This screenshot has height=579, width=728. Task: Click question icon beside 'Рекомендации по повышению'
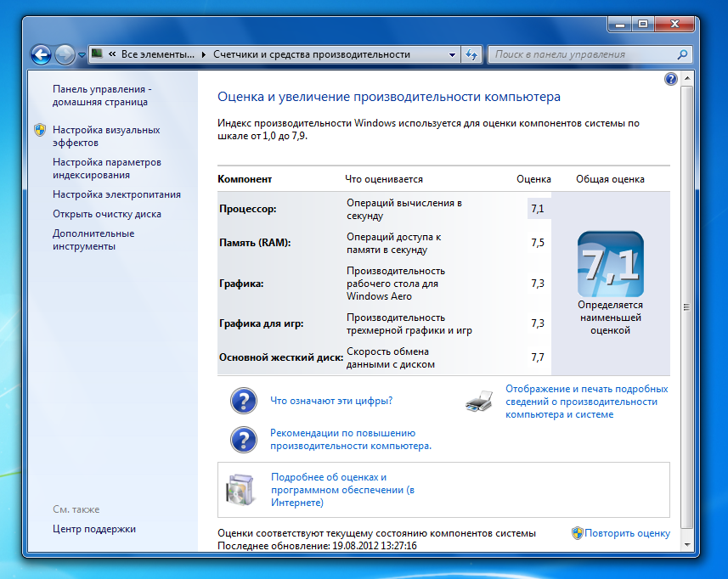[x=244, y=440]
